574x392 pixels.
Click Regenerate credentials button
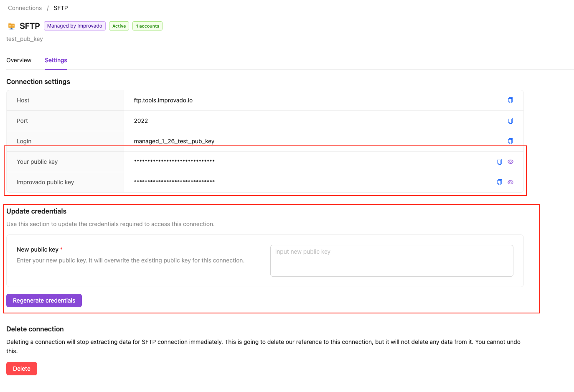tap(44, 300)
